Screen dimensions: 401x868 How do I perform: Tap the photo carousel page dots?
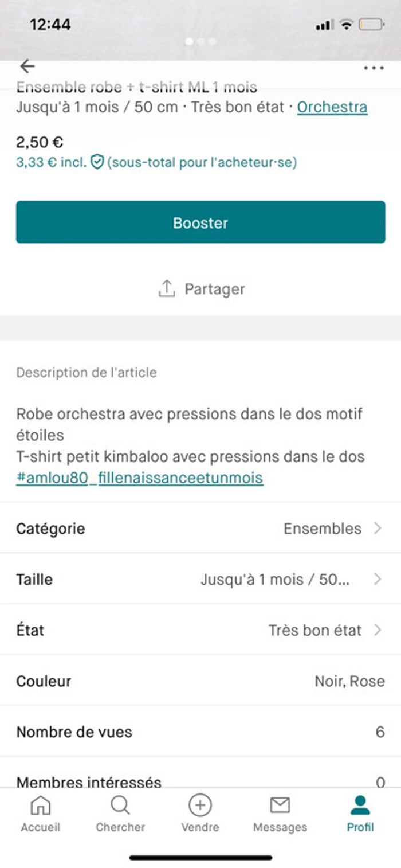pyautogui.click(x=200, y=41)
